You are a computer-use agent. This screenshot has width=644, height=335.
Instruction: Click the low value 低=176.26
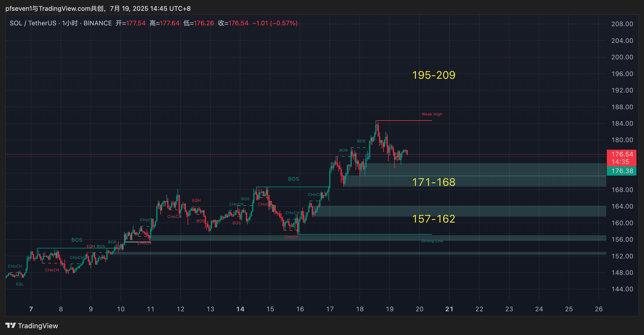tap(199, 23)
